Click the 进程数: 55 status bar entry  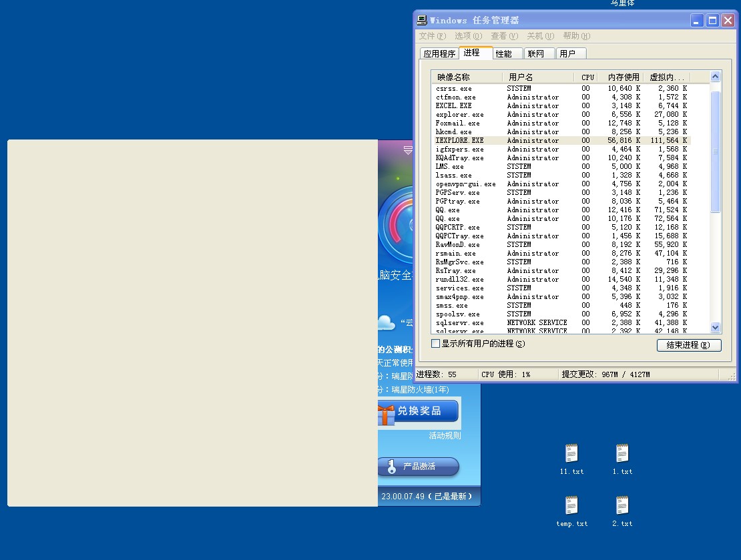coord(436,374)
